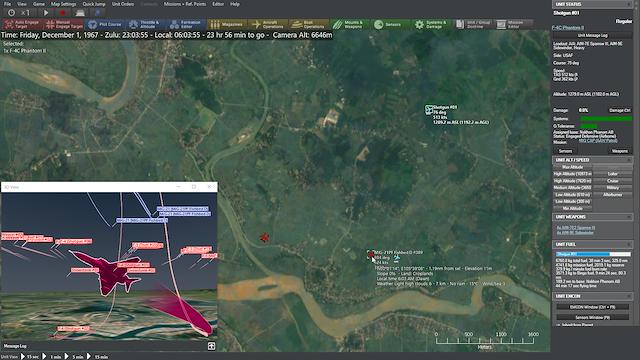Screen dimensions: 640x360
Task: Open the Magazines window
Action: pos(227,24)
